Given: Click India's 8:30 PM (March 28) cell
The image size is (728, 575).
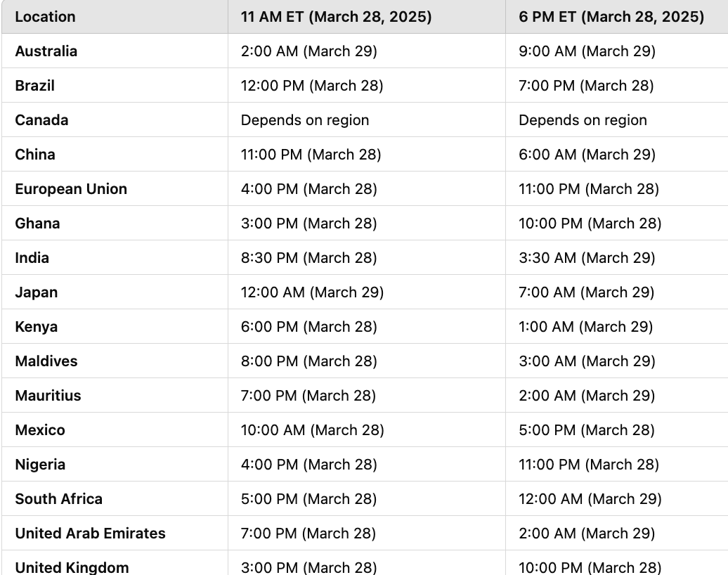Looking at the screenshot, I should 308,257.
